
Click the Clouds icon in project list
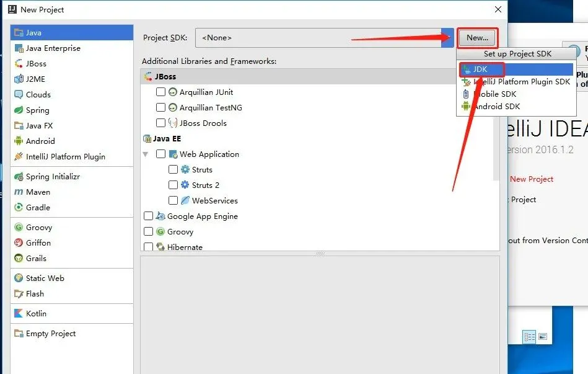pyautogui.click(x=19, y=94)
